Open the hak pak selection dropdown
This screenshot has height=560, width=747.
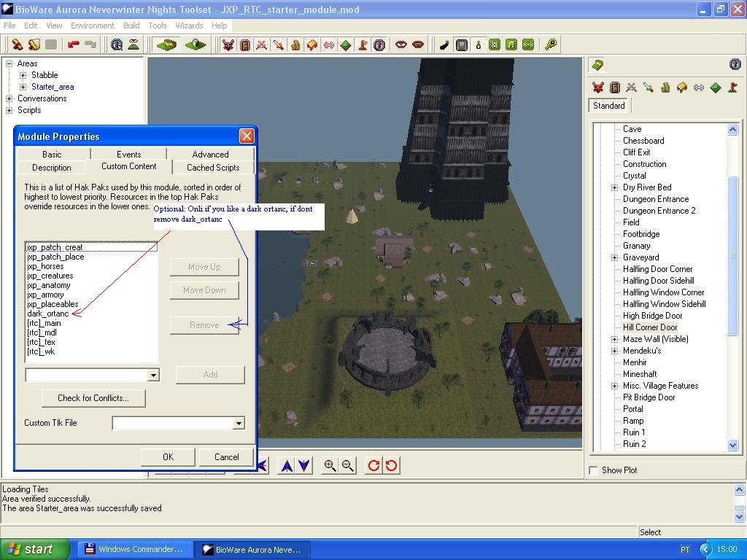152,375
